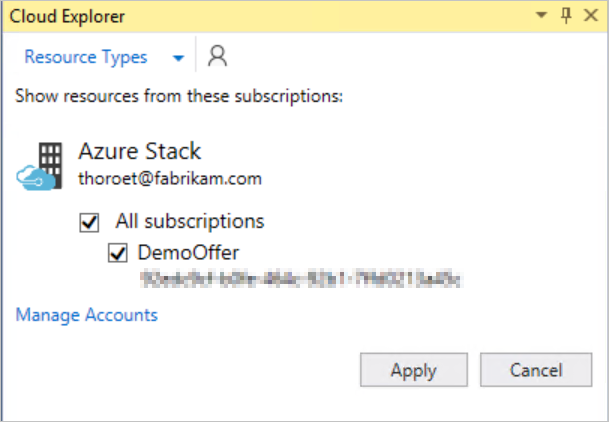Click the blurred subscription ID under DemoOffer

[x=300, y=279]
